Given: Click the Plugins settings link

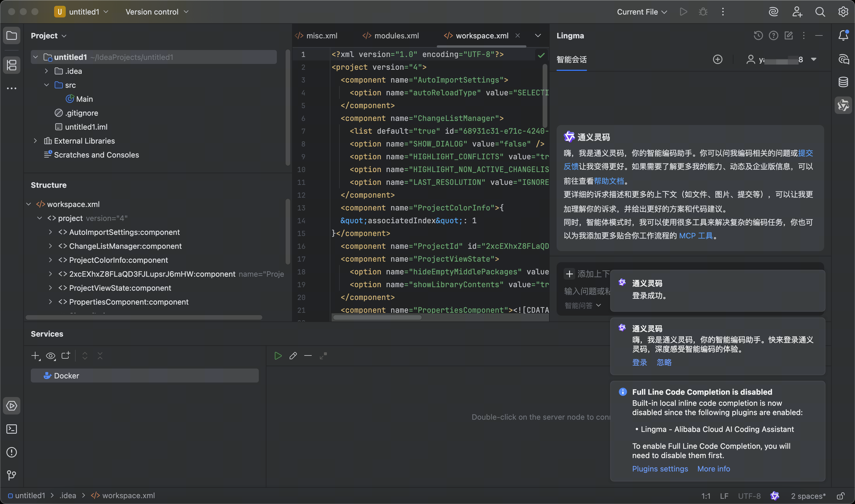Looking at the screenshot, I should (660, 469).
